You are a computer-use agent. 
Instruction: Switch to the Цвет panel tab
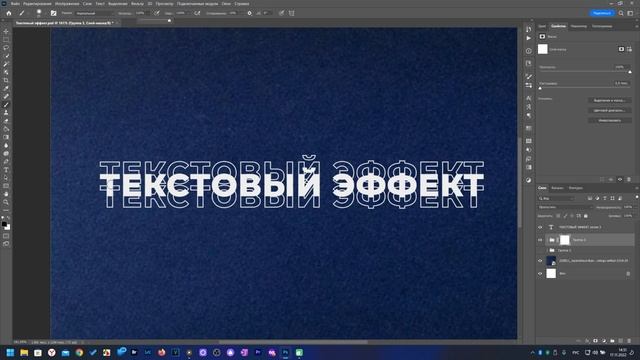click(542, 26)
